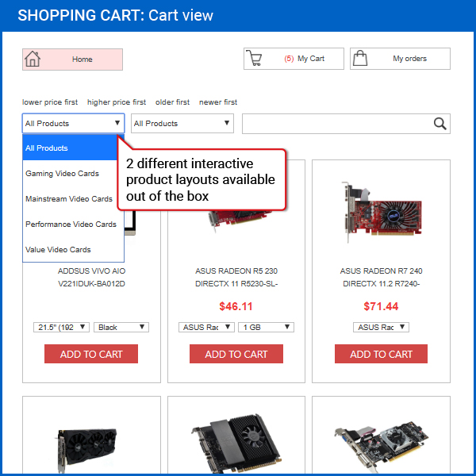The image size is (476, 476).
Task: Sort by newer first
Action: click(218, 102)
